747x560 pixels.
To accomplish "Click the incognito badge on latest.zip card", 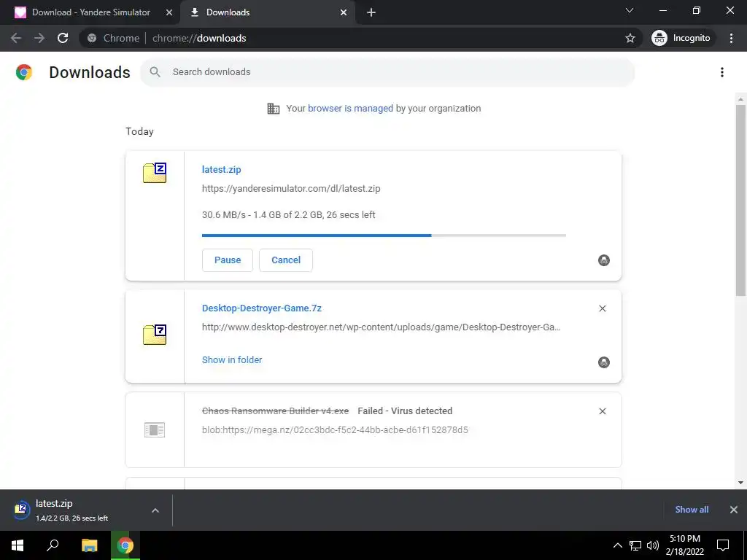I will 603,260.
